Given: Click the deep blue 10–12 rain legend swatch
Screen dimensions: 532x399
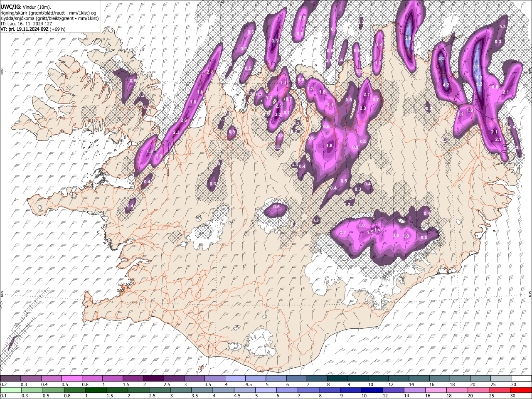Looking at the screenshot, I should click(373, 390).
